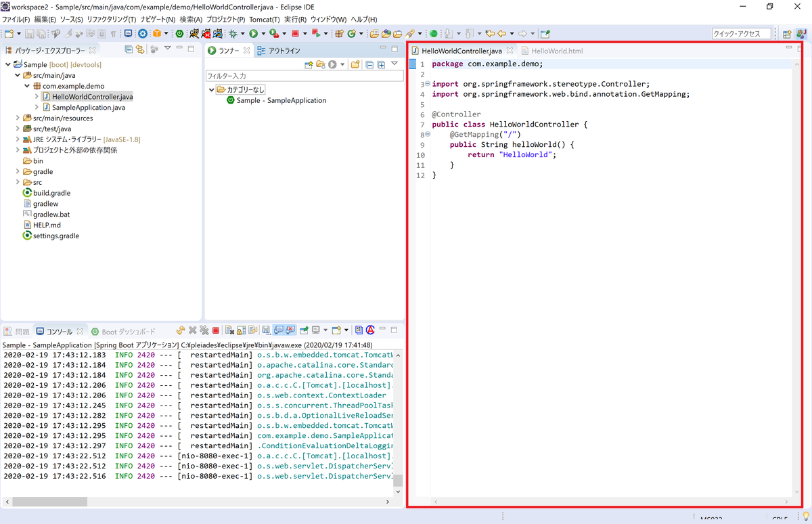
Task: Toggle Word Wrap in Console toolbar
Action: (253, 330)
